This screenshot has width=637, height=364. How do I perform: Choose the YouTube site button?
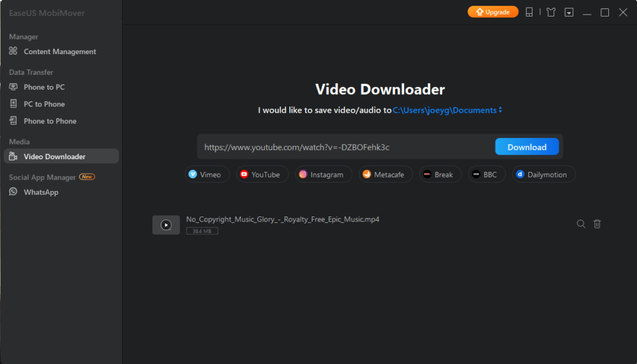pyautogui.click(x=262, y=174)
